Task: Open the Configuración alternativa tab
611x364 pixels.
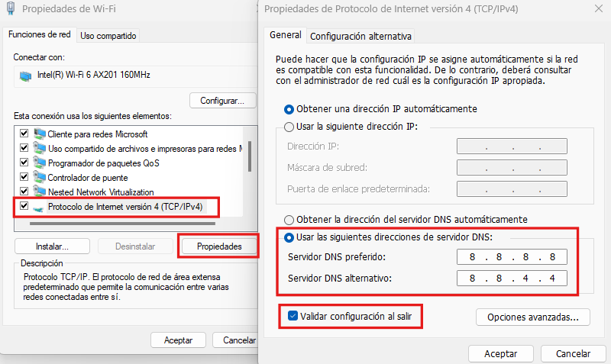Action: coord(360,36)
